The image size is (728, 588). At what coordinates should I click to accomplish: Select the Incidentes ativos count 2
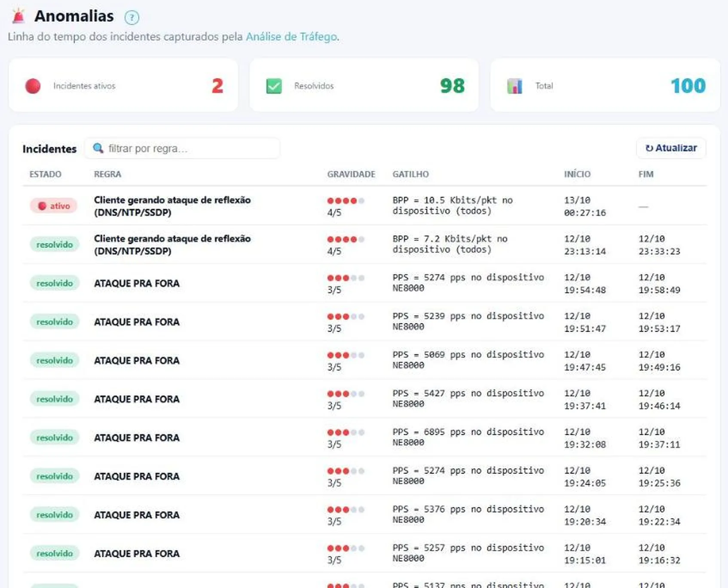(217, 86)
